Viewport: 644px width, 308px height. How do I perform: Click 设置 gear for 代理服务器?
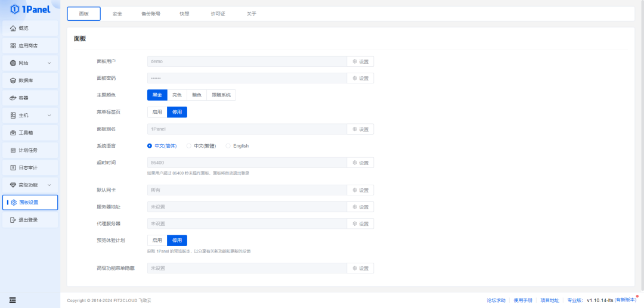click(x=361, y=224)
